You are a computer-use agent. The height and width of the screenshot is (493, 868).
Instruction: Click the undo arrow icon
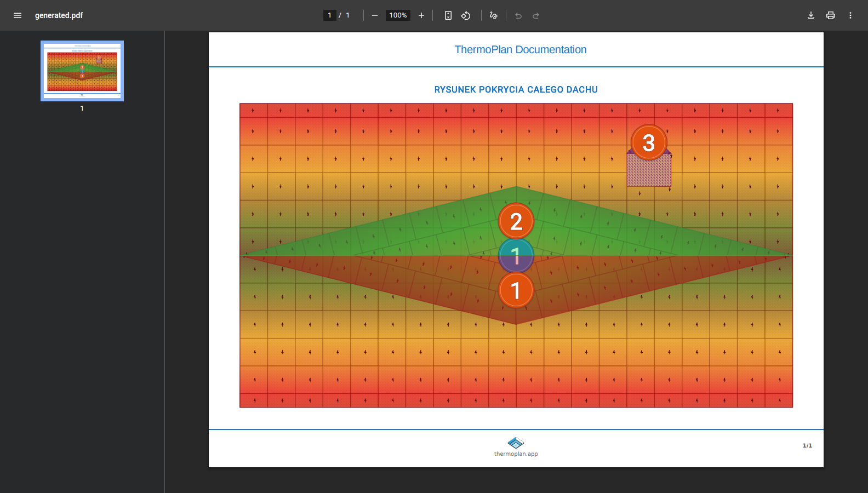pyautogui.click(x=518, y=15)
